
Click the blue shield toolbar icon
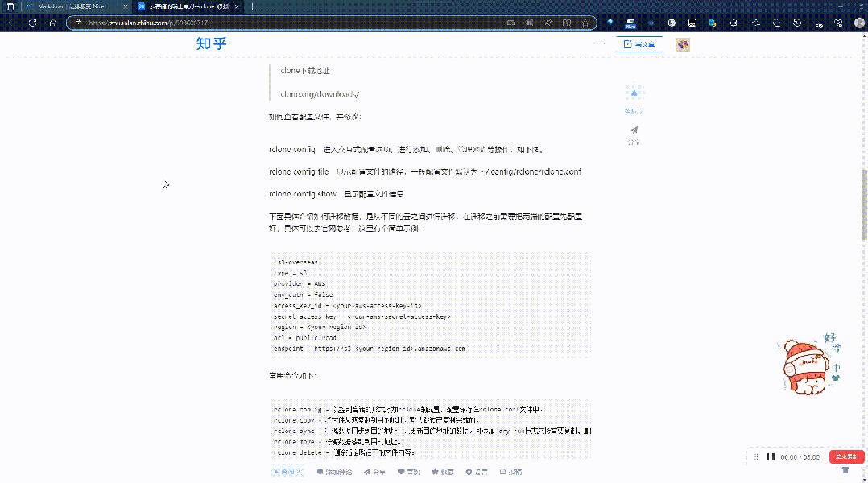click(610, 23)
